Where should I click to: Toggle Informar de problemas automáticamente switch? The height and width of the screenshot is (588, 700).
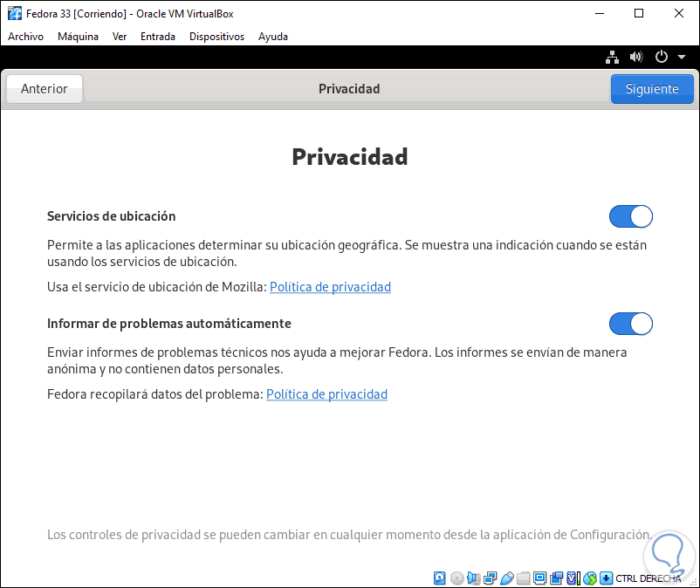click(x=631, y=324)
